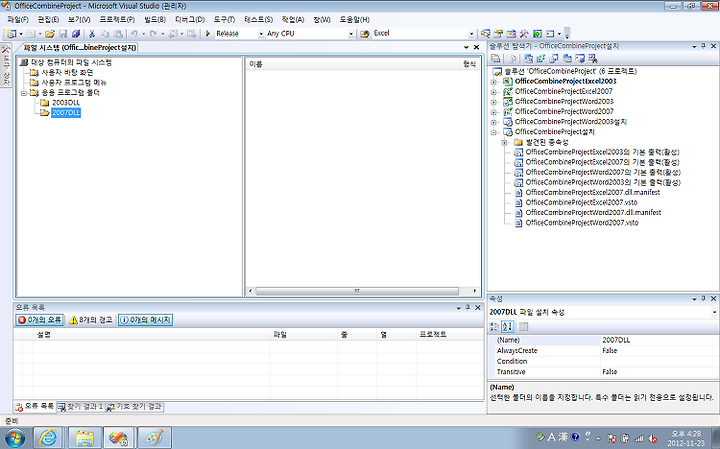Screen dimensions: 720x449
Task: Click Property Pages icon in Properties panel
Action: pos(523,326)
